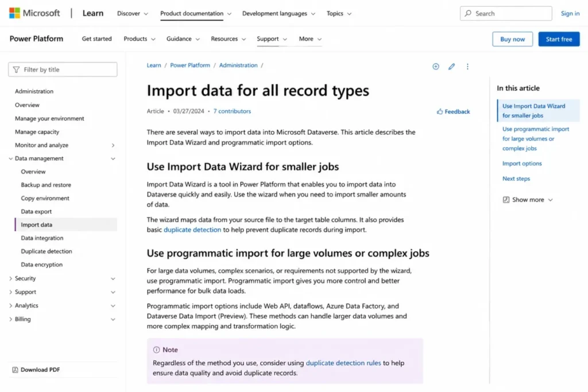Image resolution: width=588 pixels, height=392 pixels.
Task: Expand Monitor and analyze chevron
Action: (113, 145)
